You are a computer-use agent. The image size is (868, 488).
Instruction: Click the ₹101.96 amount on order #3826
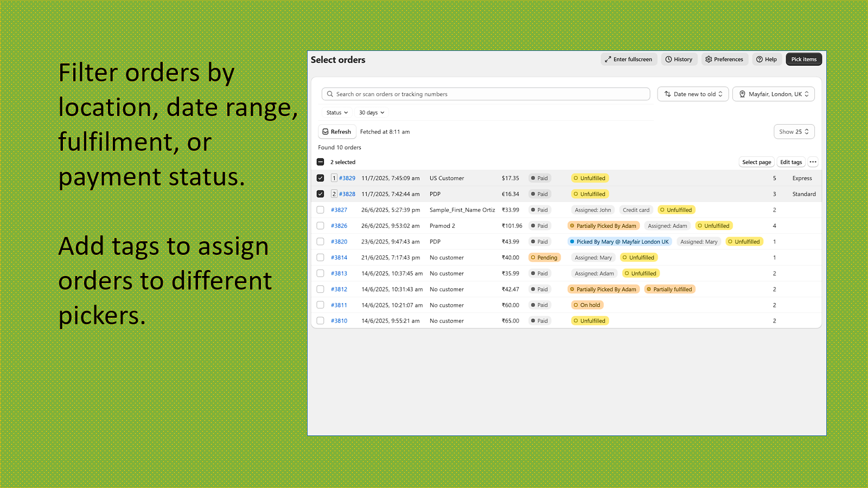[512, 226]
